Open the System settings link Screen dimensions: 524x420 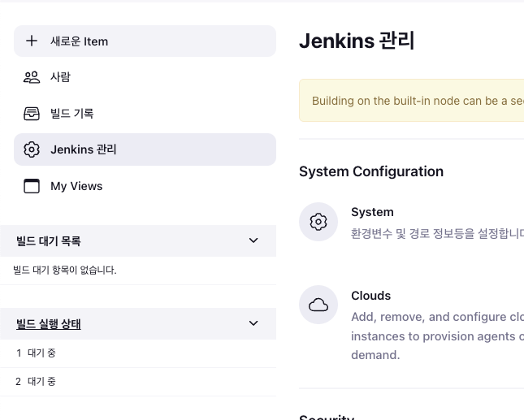[x=372, y=212]
